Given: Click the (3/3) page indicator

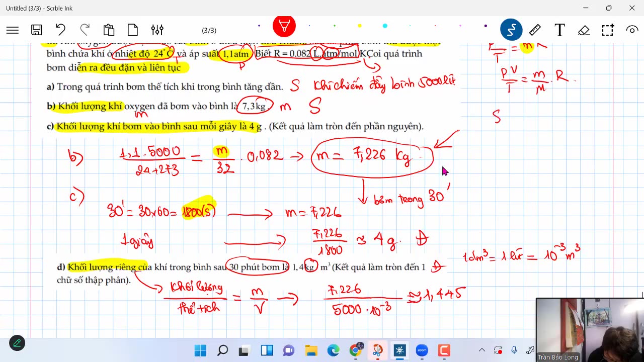Looking at the screenshot, I should coord(209,30).
